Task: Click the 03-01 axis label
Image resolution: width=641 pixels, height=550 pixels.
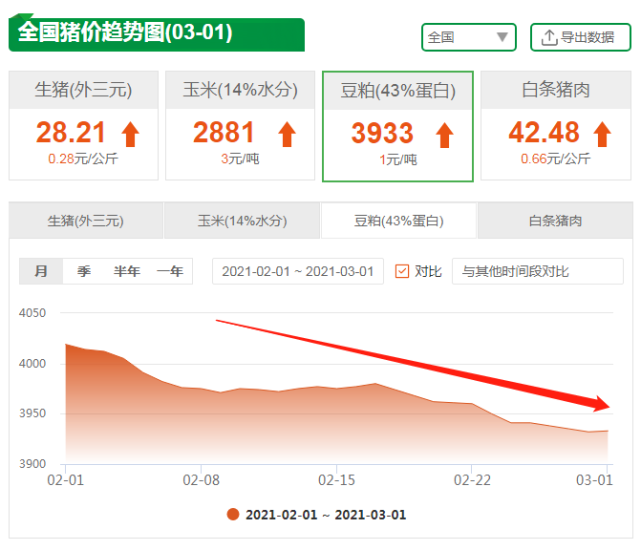Action: tap(595, 480)
